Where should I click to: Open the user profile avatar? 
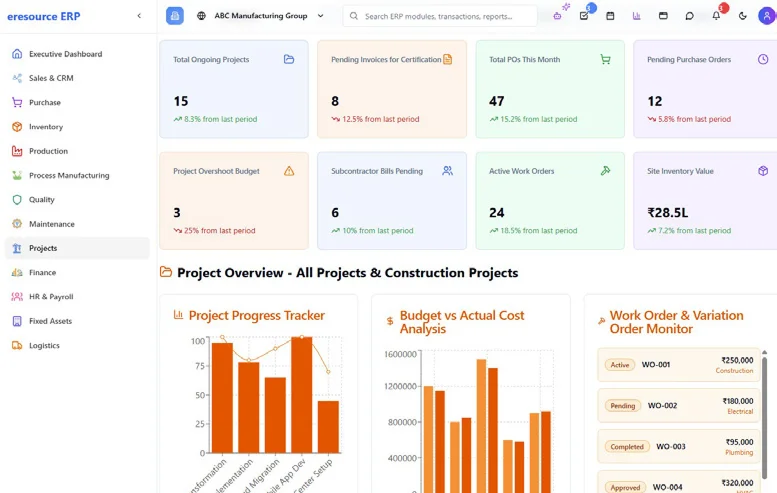[x=769, y=16]
